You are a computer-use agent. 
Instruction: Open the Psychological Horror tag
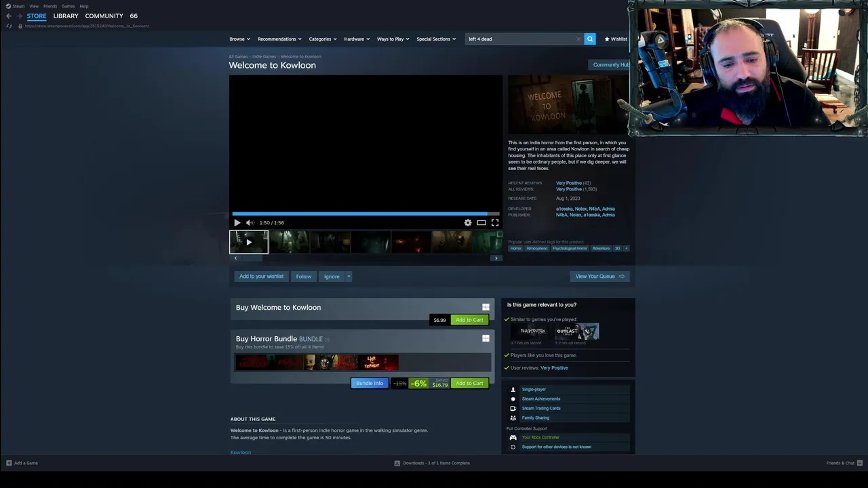click(x=570, y=248)
